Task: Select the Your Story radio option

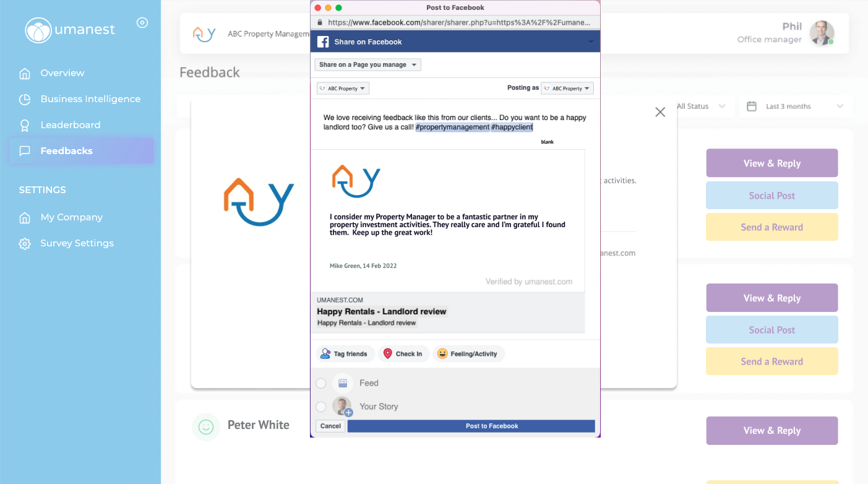Action: point(321,407)
